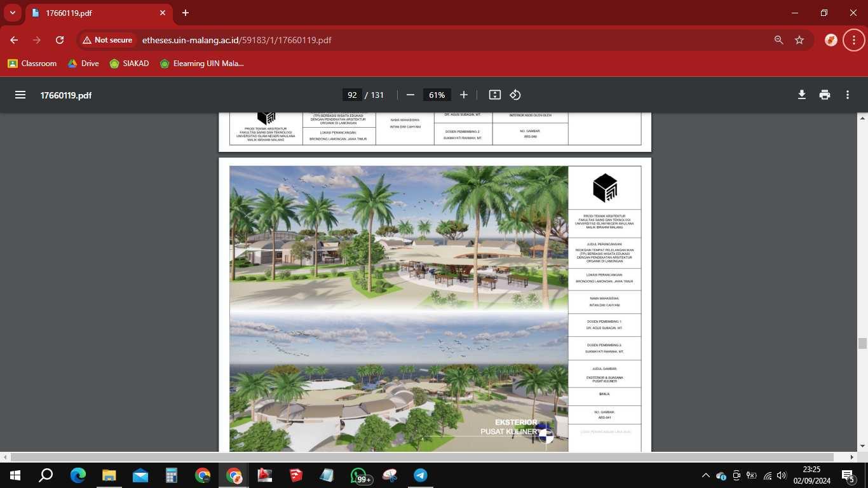
Task: Bookmark this page with the star
Action: (x=799, y=40)
